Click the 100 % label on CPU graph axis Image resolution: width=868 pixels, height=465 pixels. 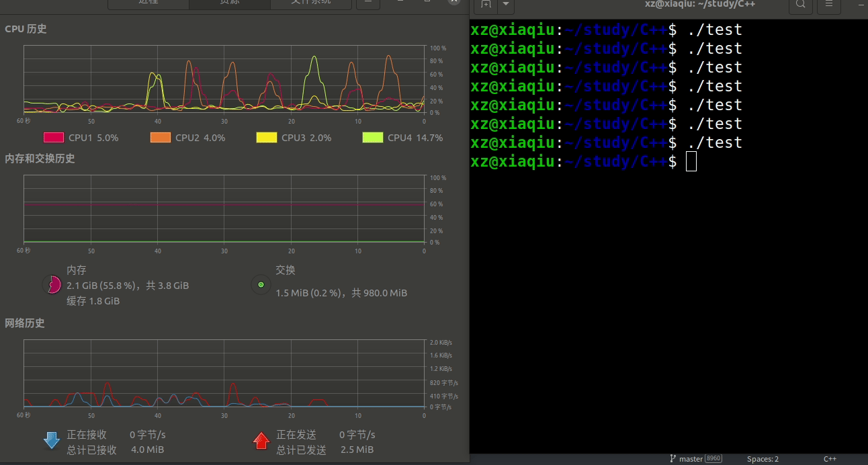click(x=438, y=48)
